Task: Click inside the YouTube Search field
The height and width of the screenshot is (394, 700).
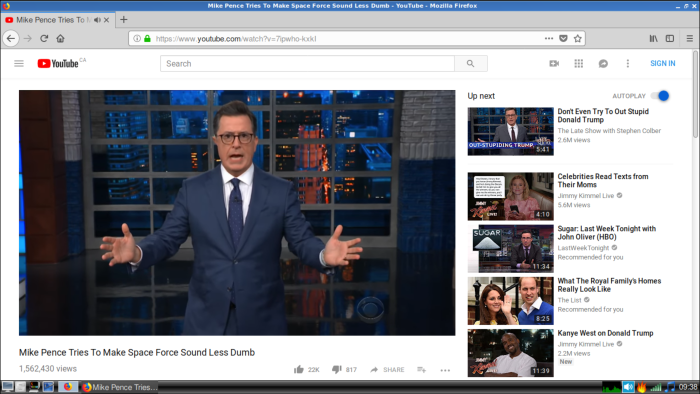Action: [307, 63]
